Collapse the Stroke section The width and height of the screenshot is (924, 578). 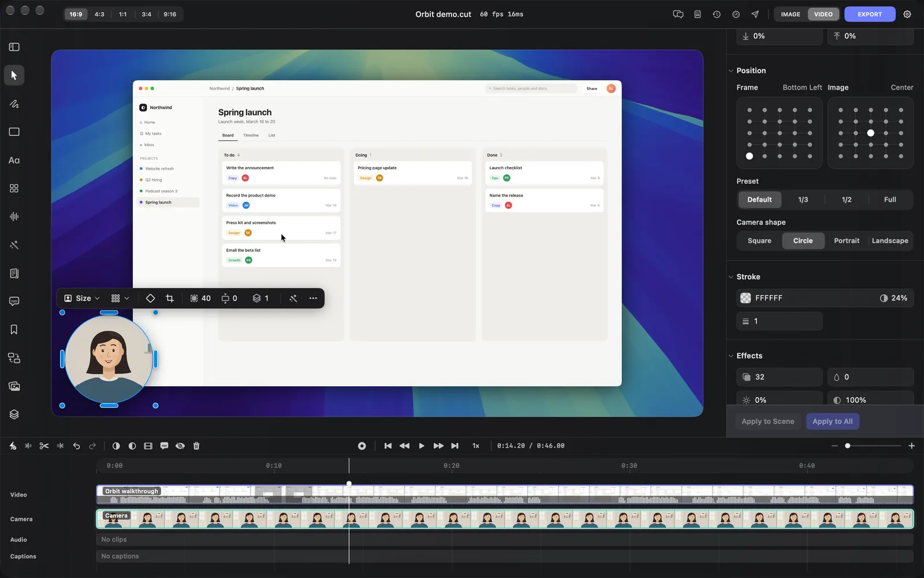(731, 277)
